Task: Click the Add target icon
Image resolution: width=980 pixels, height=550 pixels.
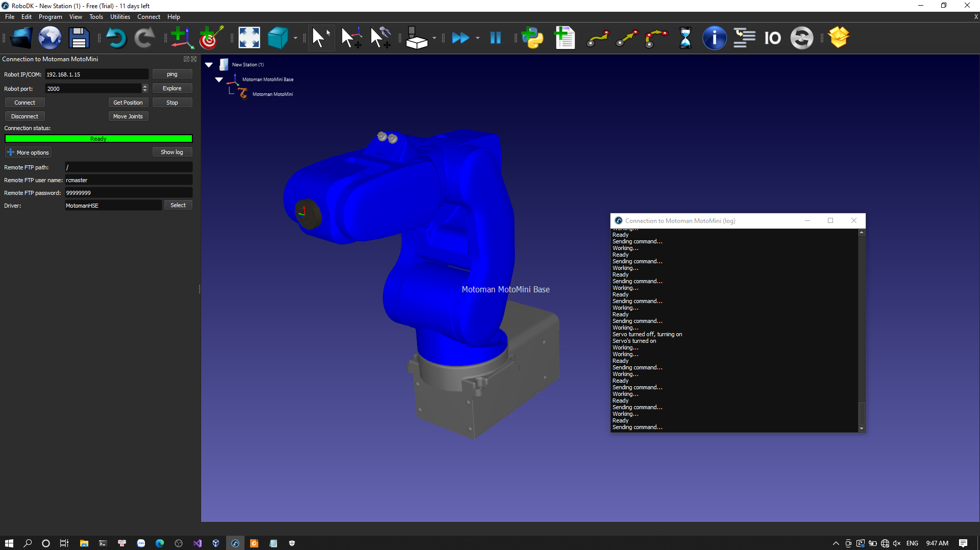Action: (210, 38)
